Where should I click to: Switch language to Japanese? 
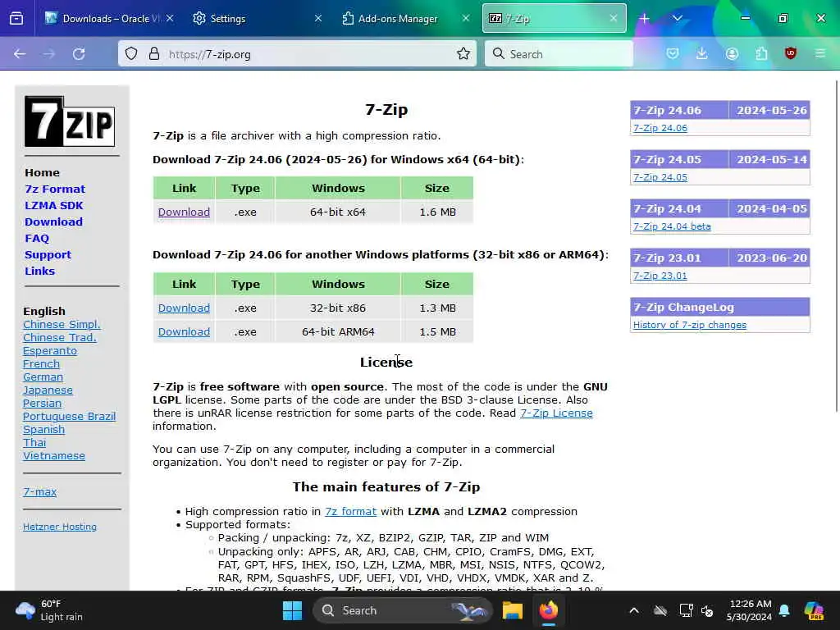(48, 390)
